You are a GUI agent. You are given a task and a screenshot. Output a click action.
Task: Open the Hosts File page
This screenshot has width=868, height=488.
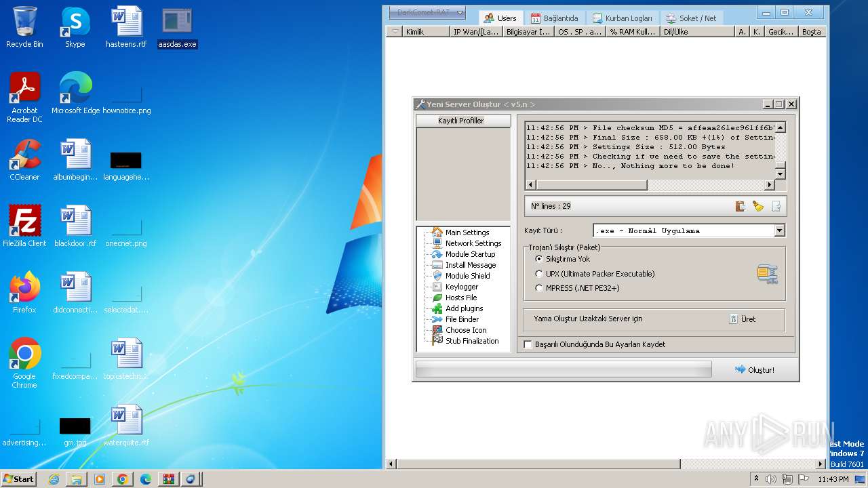pos(461,298)
